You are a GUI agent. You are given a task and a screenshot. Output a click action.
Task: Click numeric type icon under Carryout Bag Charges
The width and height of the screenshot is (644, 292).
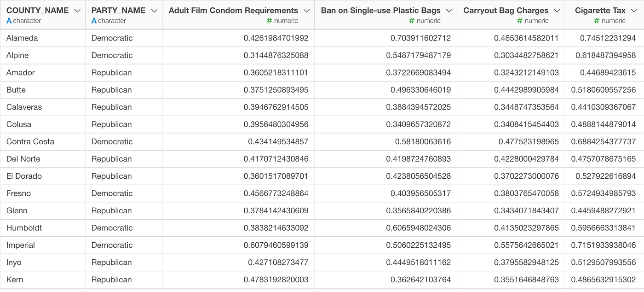click(x=520, y=21)
